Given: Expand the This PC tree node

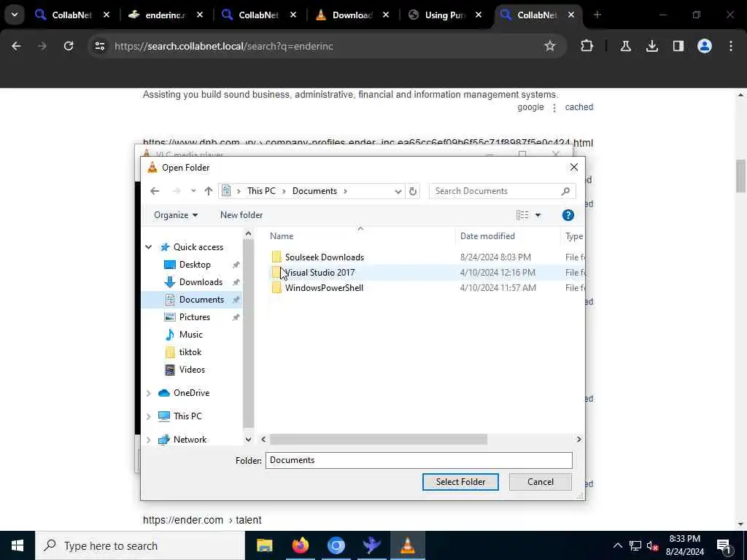Looking at the screenshot, I should coord(149,416).
